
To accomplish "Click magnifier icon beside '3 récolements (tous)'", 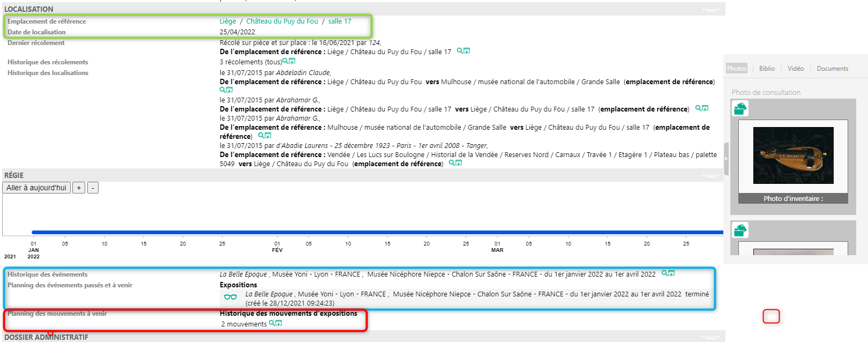I will pyautogui.click(x=286, y=61).
